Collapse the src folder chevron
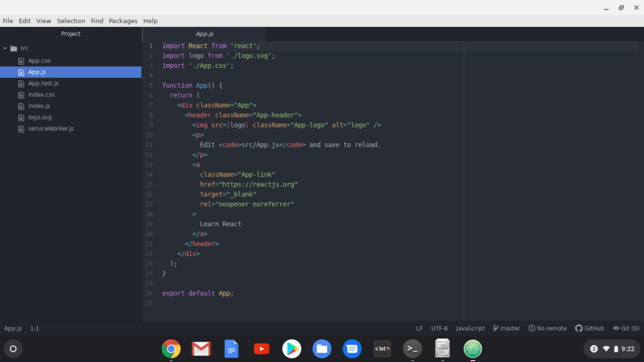The image size is (644, 362). 5,48
